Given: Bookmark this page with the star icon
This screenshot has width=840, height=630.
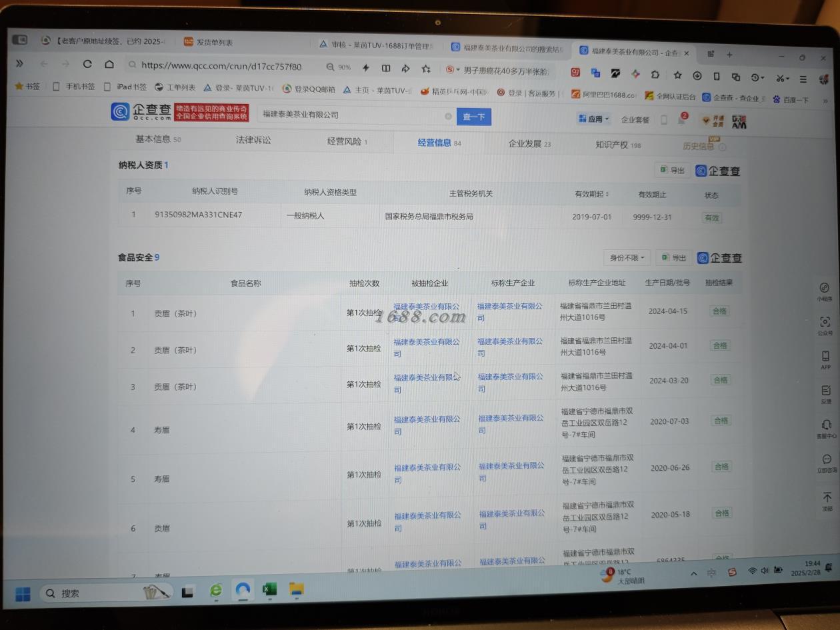Looking at the screenshot, I should [426, 68].
